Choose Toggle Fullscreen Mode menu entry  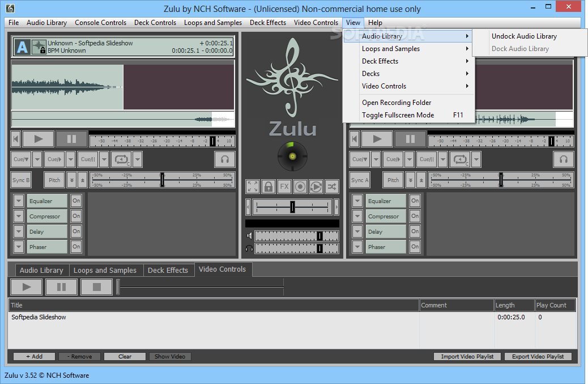click(409, 115)
